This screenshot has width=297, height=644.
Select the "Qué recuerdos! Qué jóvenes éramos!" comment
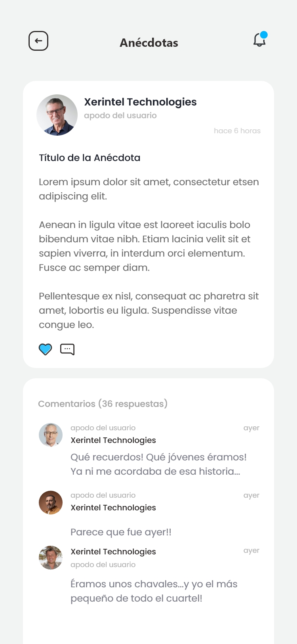tap(158, 464)
